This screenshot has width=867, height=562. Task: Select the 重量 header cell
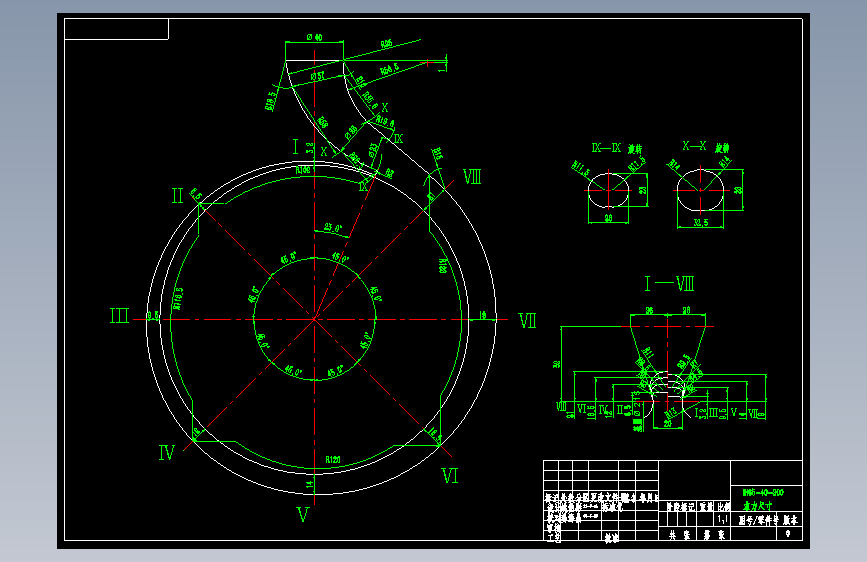tap(707, 506)
